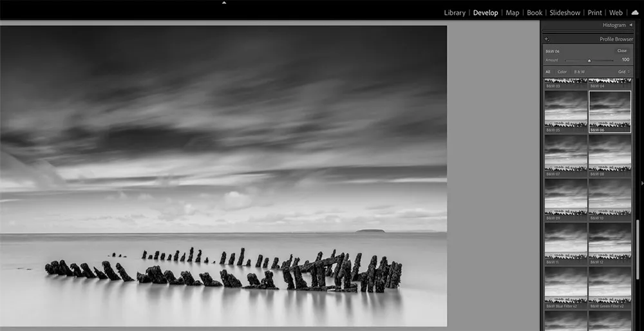Click the right panel collapse arrow at edge
The height and width of the screenshot is (331, 644).
642,183
